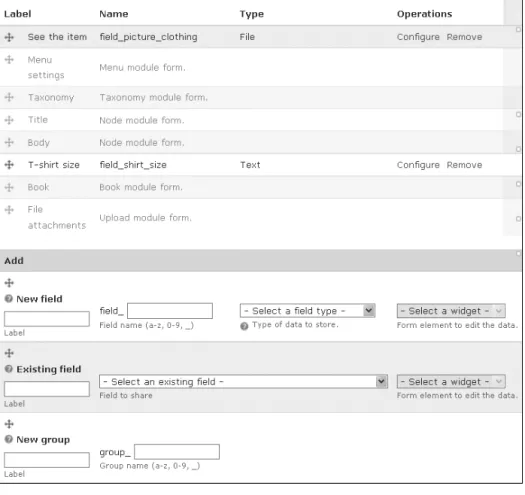
Task: Grab the drag handle for File attachments row
Action: (9, 210)
